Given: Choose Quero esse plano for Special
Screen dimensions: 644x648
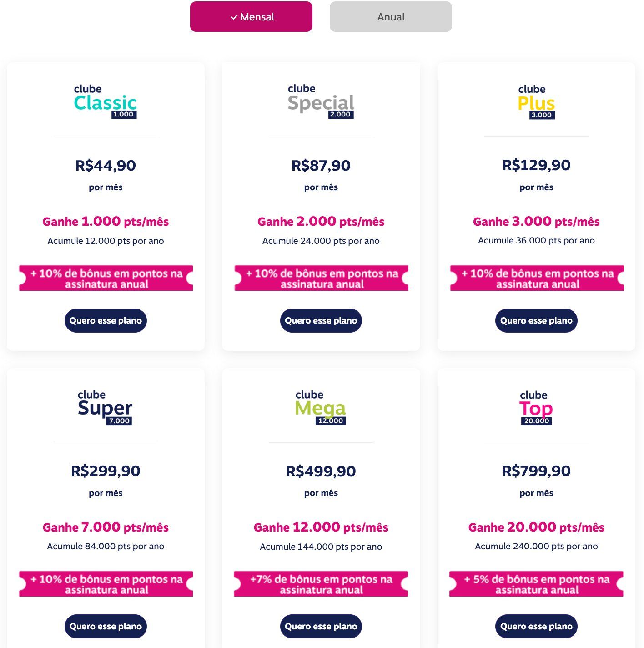Looking at the screenshot, I should (321, 320).
